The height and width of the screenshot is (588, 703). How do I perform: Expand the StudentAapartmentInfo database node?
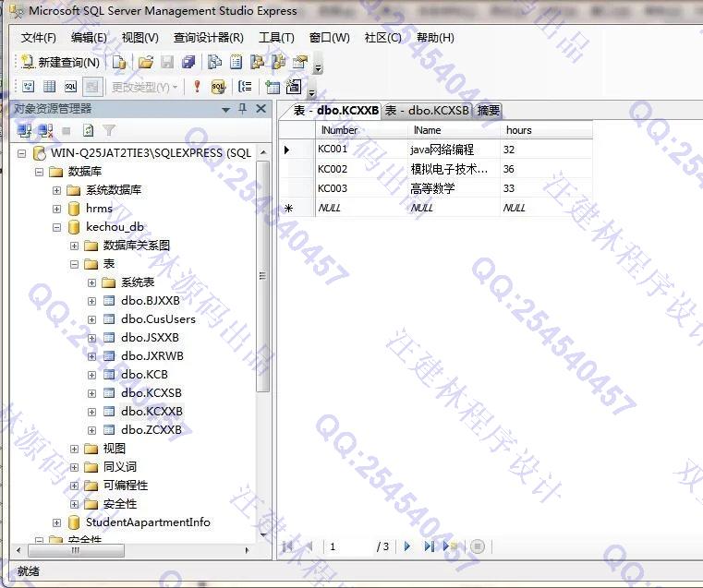pyautogui.click(x=56, y=522)
